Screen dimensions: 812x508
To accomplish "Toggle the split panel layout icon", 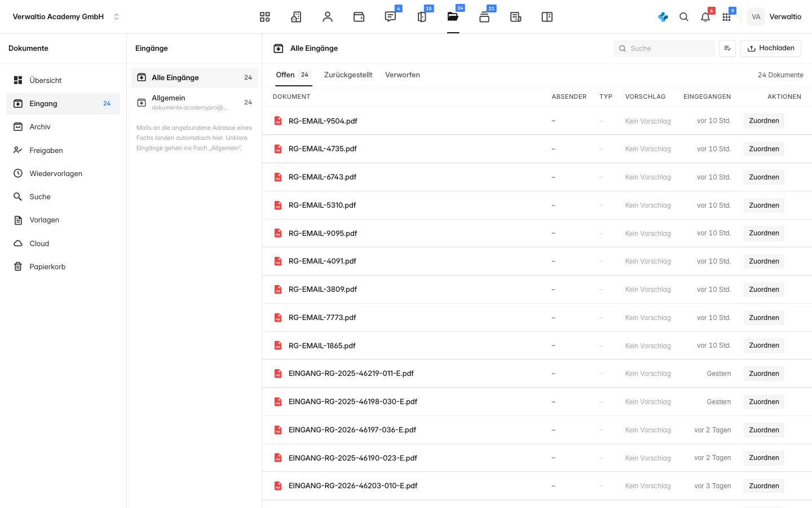I will pos(547,17).
